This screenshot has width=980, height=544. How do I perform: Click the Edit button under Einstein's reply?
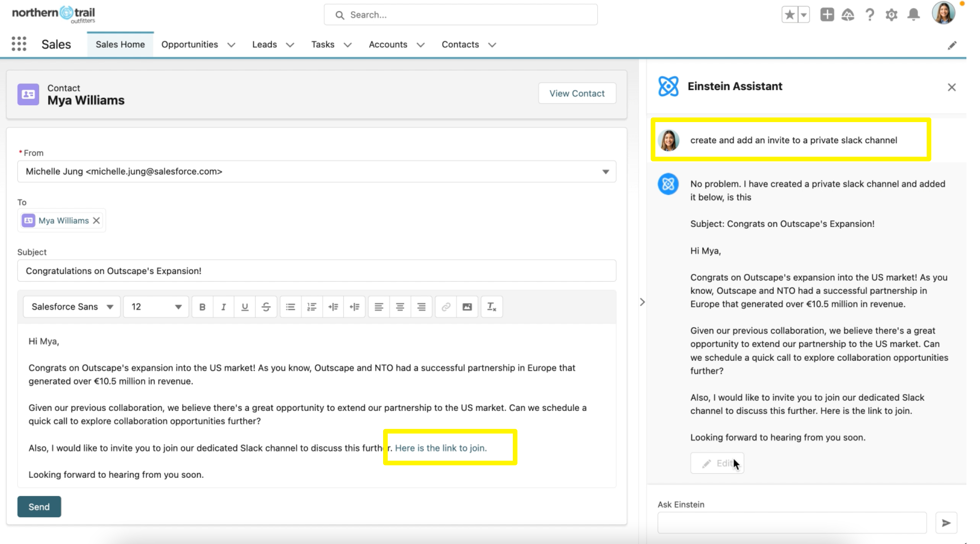(x=717, y=463)
